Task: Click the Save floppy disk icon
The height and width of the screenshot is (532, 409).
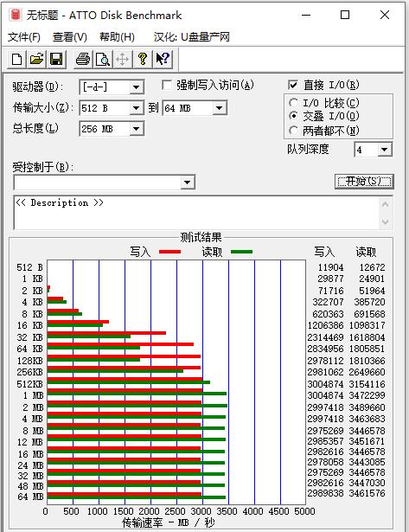Action: [x=56, y=60]
